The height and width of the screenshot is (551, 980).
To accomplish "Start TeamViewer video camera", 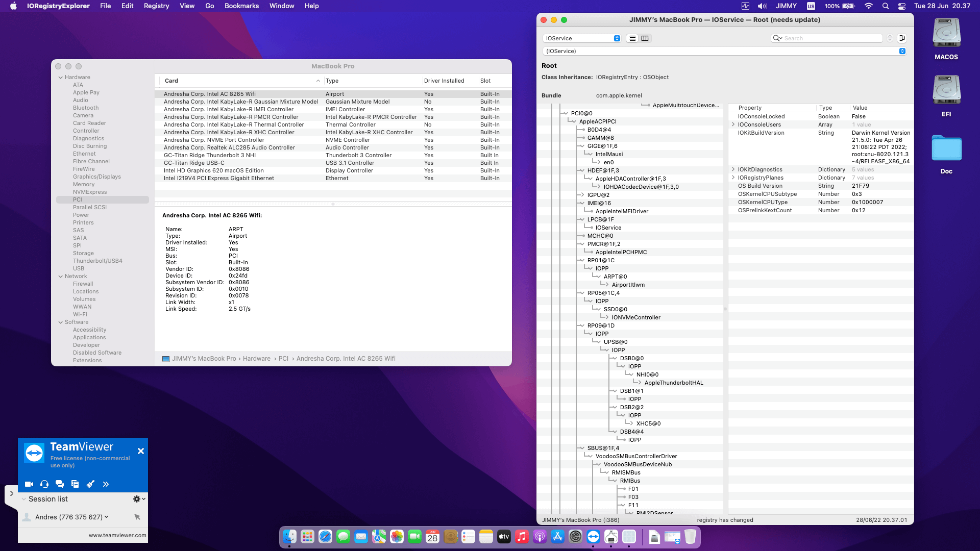I will (x=29, y=484).
